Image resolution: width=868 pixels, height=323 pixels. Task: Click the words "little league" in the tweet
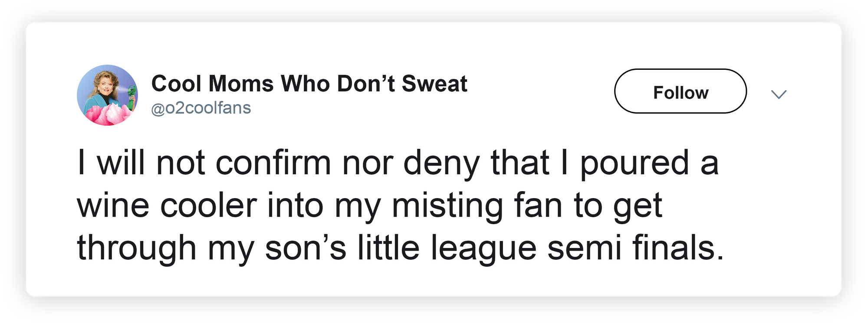pyautogui.click(x=447, y=248)
